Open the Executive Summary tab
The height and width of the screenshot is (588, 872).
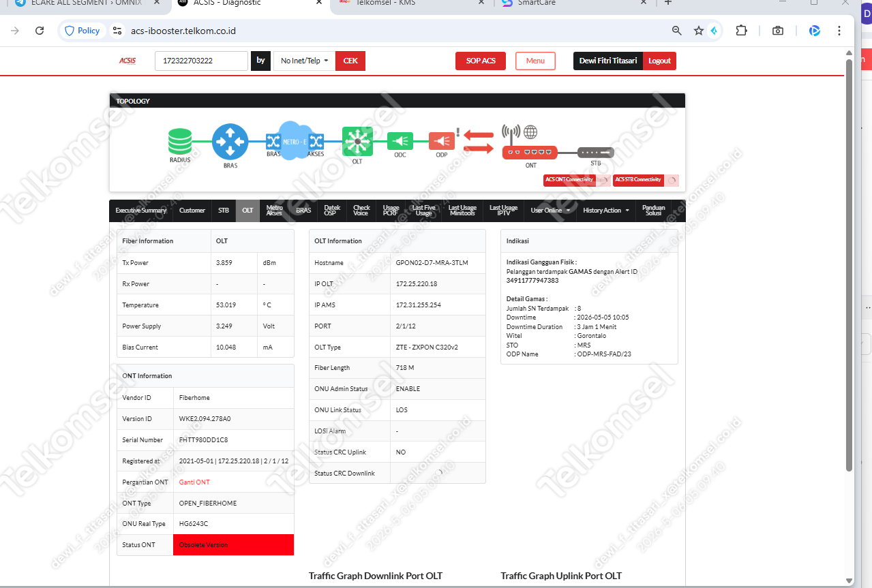[141, 211]
